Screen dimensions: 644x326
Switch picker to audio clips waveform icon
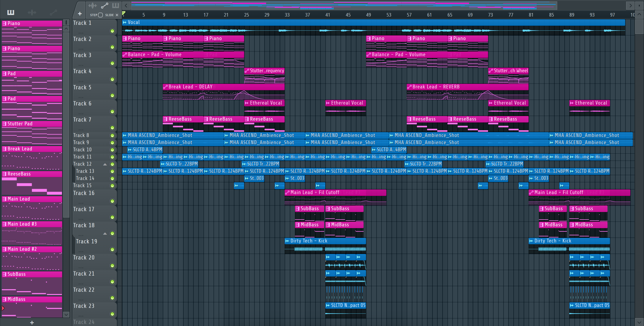(x=32, y=12)
